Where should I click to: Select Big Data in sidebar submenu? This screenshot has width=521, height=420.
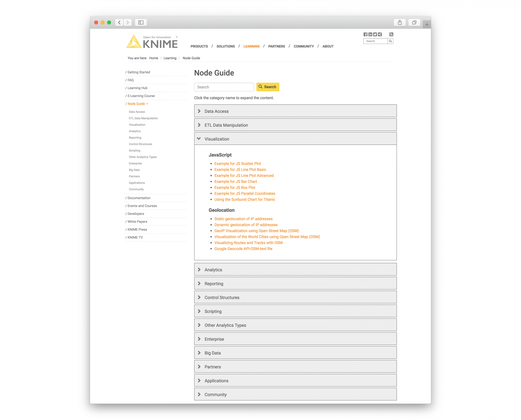point(134,170)
